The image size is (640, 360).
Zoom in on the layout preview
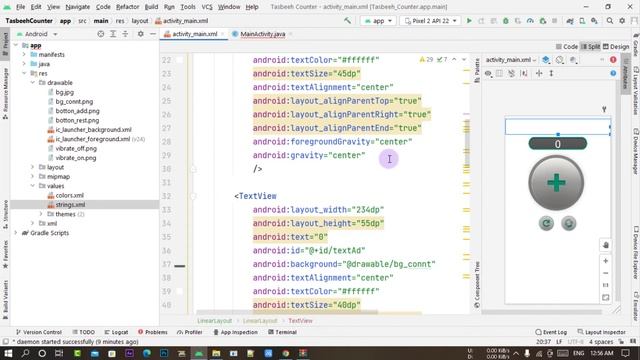click(x=606, y=261)
